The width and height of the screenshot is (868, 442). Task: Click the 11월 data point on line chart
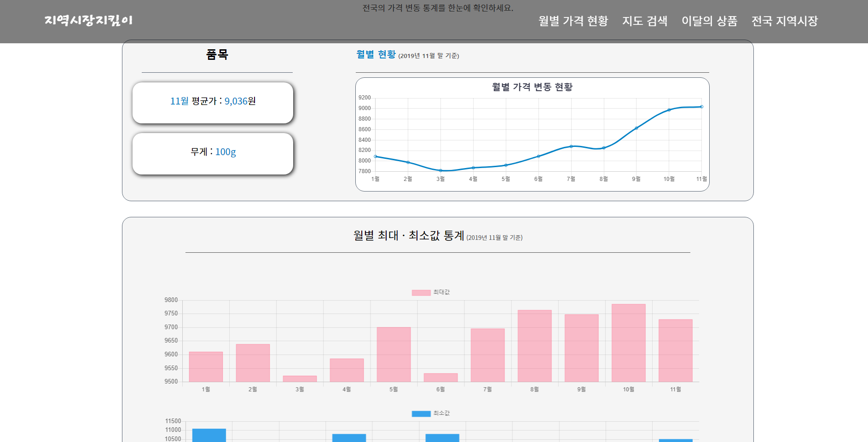(701, 107)
